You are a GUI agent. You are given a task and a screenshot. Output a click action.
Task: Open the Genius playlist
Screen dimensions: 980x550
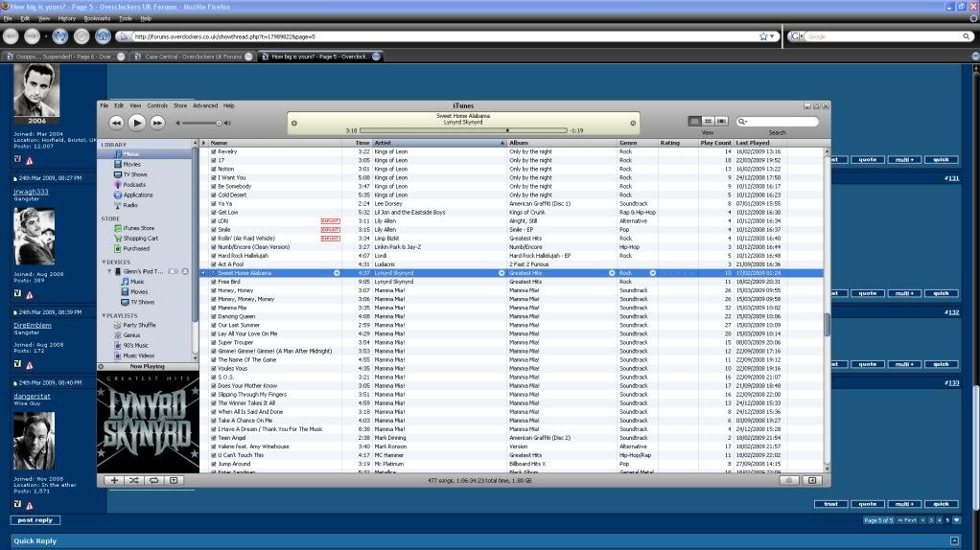tap(131, 335)
